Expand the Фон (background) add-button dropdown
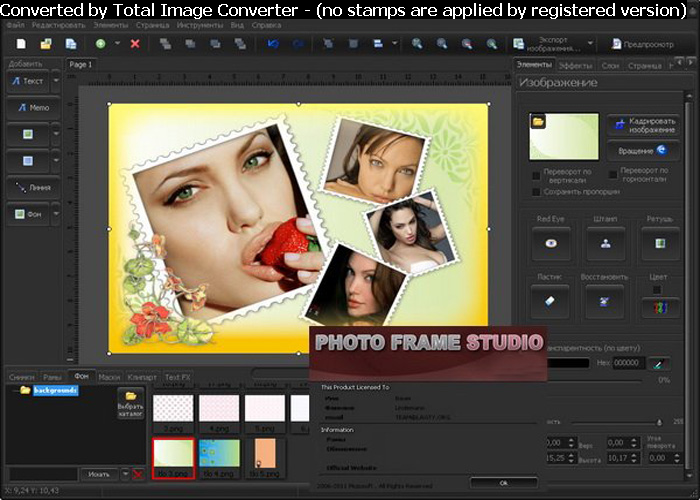Viewport: 700px width, 500px height. [x=56, y=214]
